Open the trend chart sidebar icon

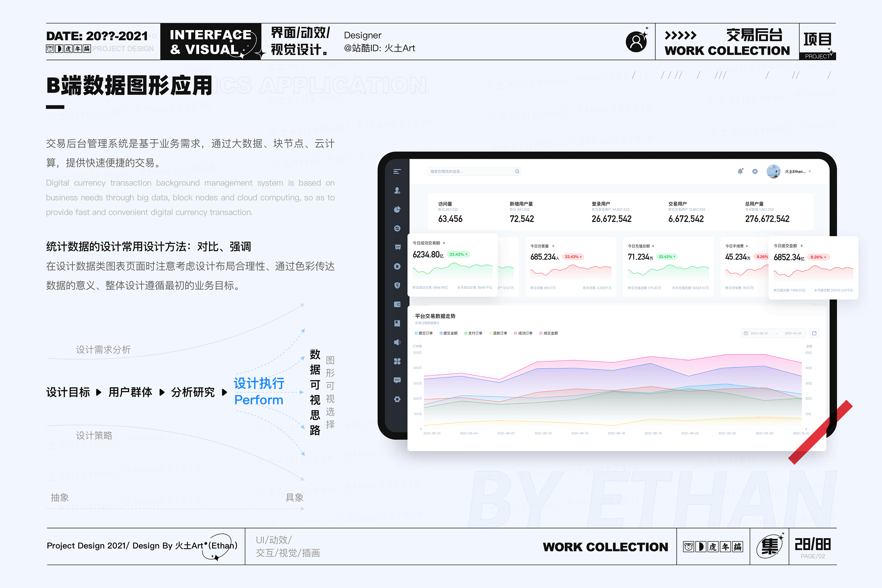397,247
